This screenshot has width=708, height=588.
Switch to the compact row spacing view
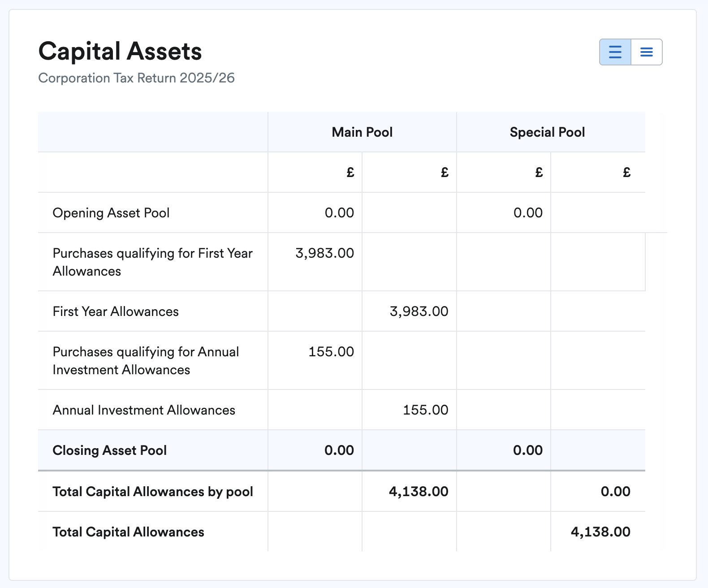click(646, 52)
